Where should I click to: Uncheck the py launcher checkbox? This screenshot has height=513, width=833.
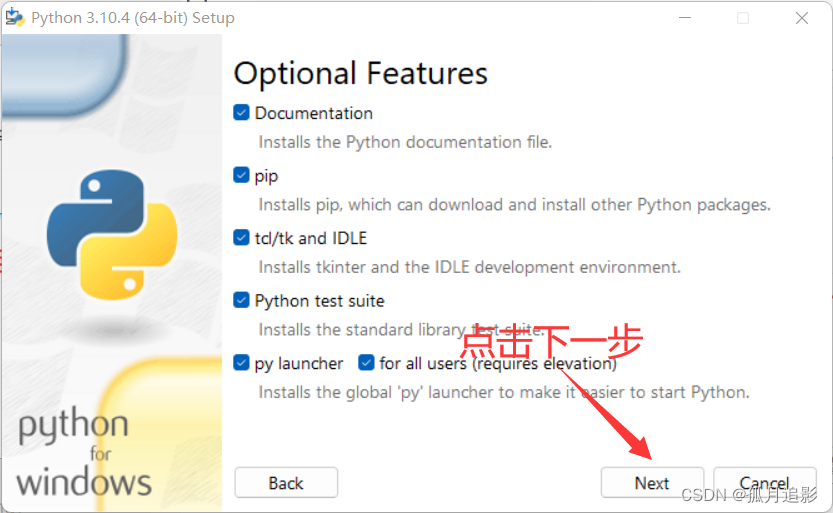pyautogui.click(x=241, y=363)
